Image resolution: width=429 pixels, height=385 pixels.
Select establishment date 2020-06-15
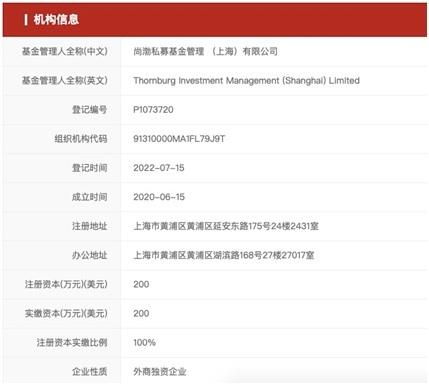(159, 197)
